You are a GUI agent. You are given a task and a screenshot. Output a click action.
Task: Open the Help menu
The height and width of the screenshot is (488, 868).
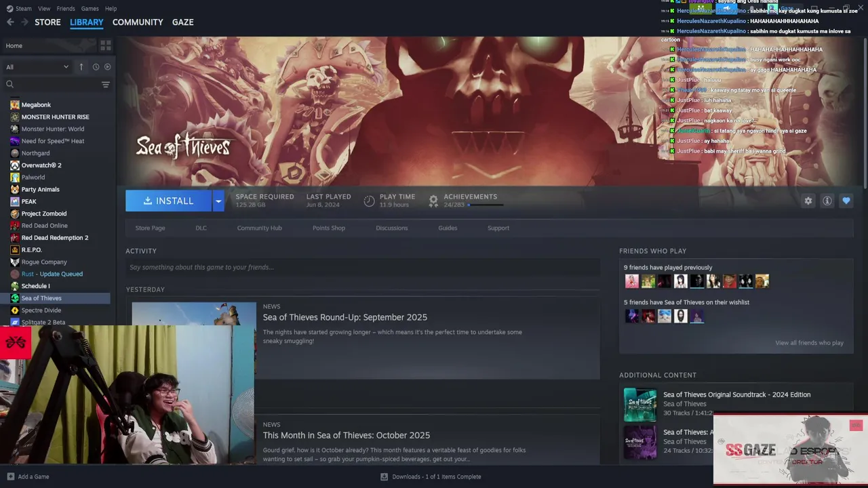pos(111,9)
